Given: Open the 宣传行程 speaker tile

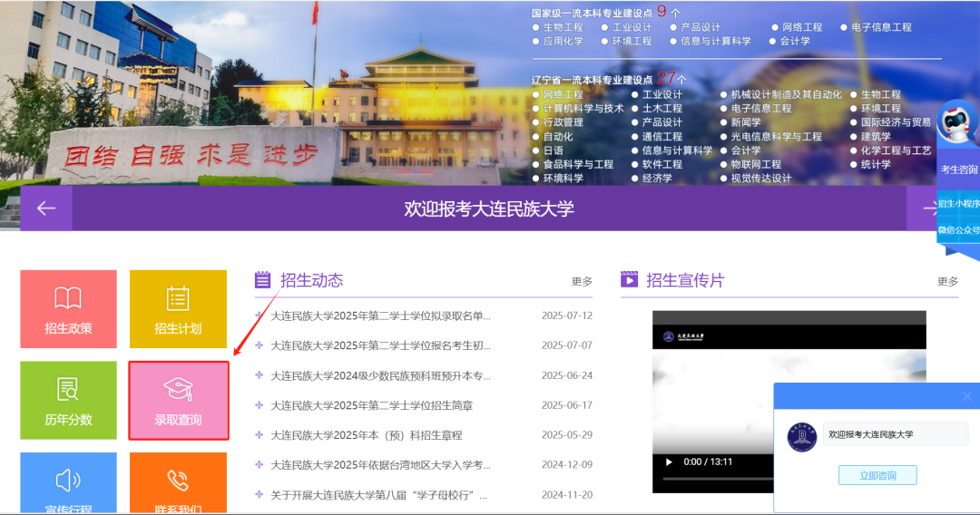Looking at the screenshot, I should coord(68,483).
